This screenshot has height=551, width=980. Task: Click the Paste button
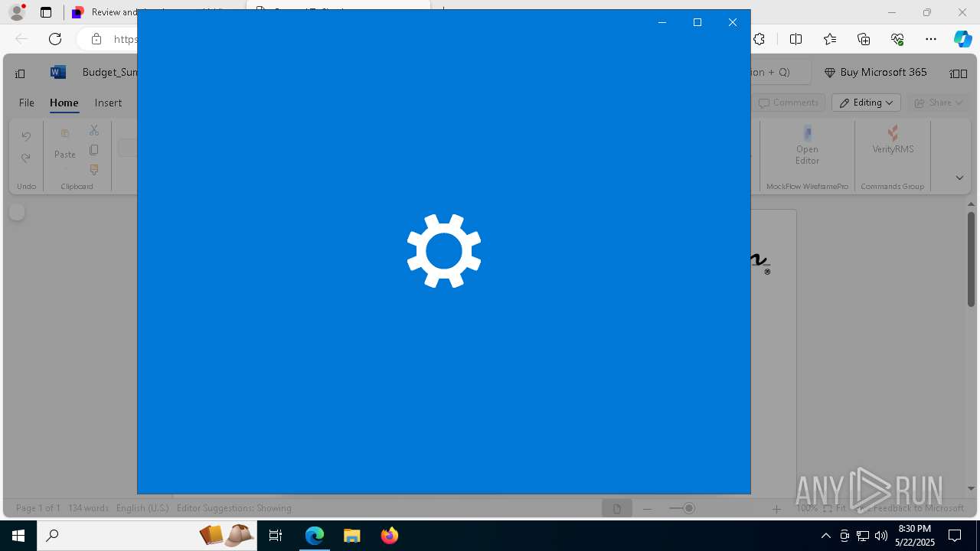(65, 144)
